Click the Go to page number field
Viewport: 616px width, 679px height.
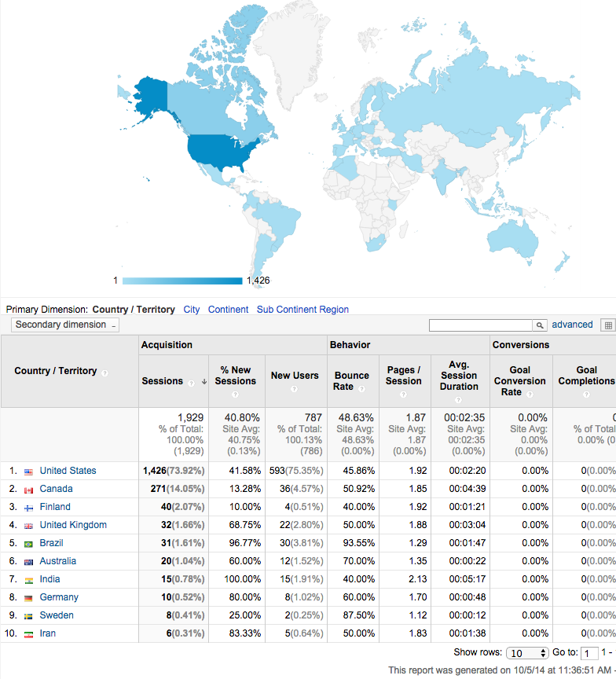pyautogui.click(x=589, y=653)
